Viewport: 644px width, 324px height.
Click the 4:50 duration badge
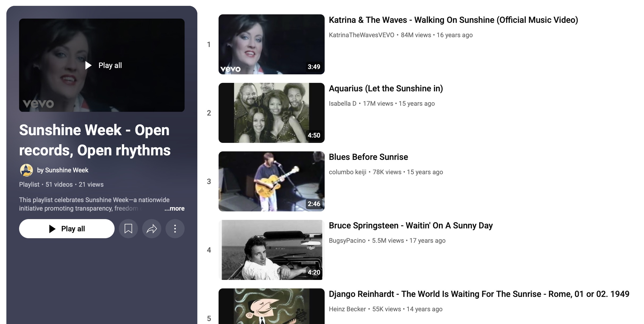314,135
